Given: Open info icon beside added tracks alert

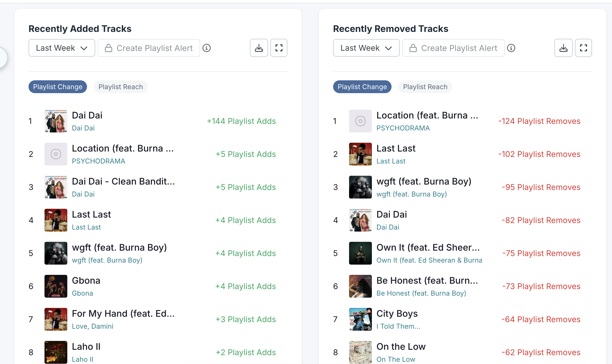Looking at the screenshot, I should point(206,48).
